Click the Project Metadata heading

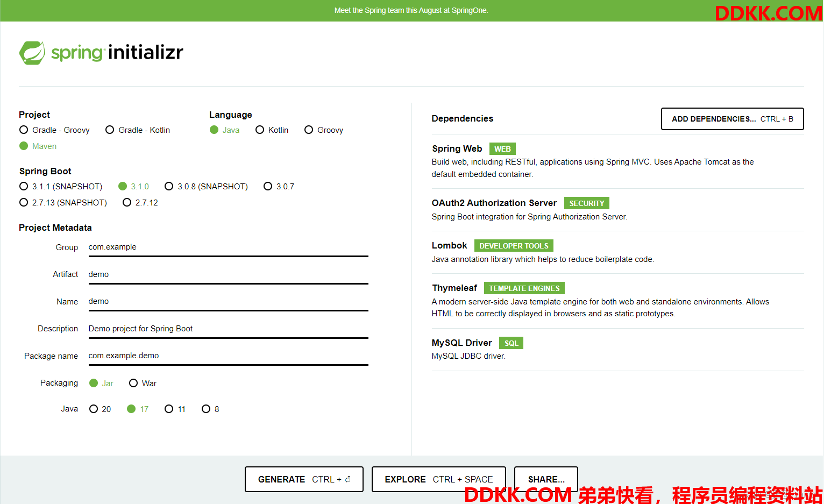[55, 228]
